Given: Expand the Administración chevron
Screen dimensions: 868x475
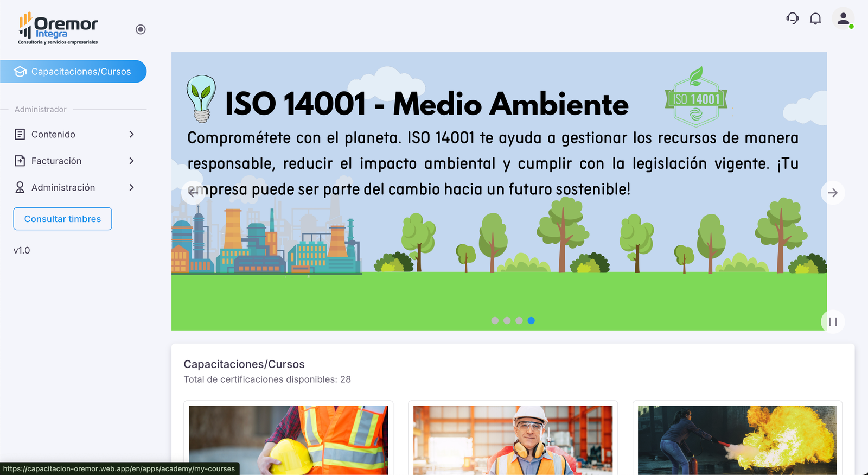Looking at the screenshot, I should tap(131, 187).
